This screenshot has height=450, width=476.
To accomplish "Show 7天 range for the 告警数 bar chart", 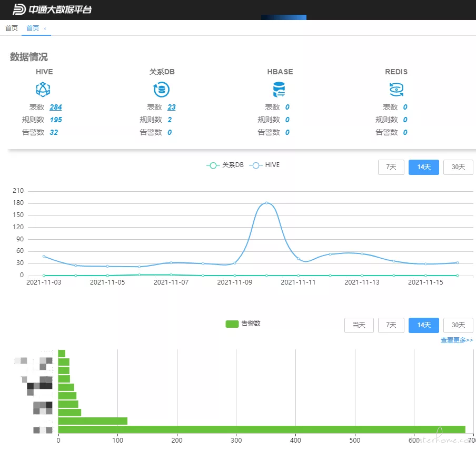I will [x=391, y=325].
